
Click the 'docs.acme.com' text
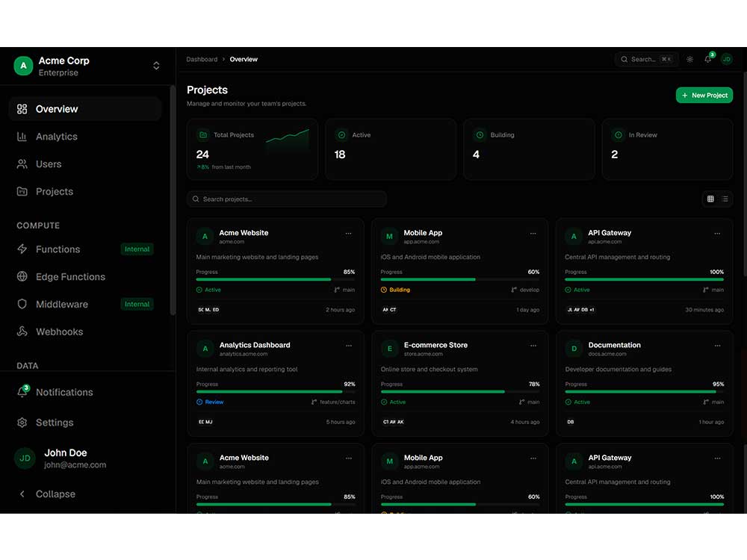(x=607, y=354)
